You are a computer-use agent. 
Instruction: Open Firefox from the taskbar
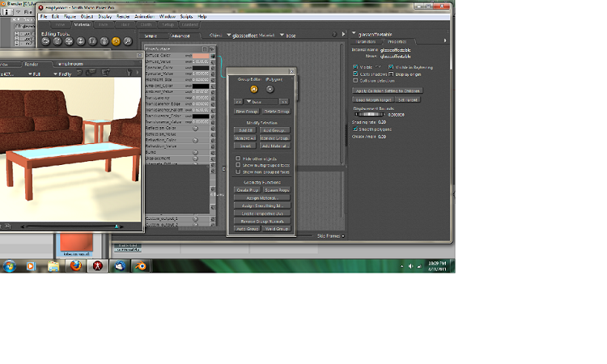tap(74, 265)
